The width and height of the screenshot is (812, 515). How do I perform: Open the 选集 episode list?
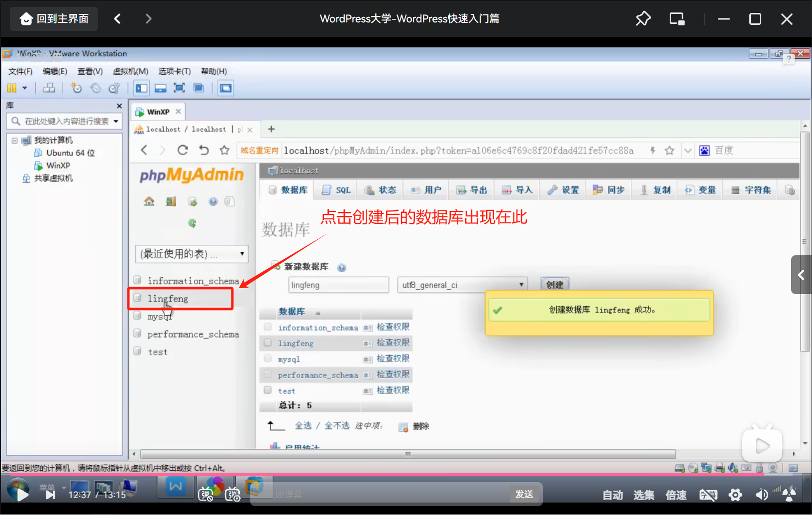[644, 495]
